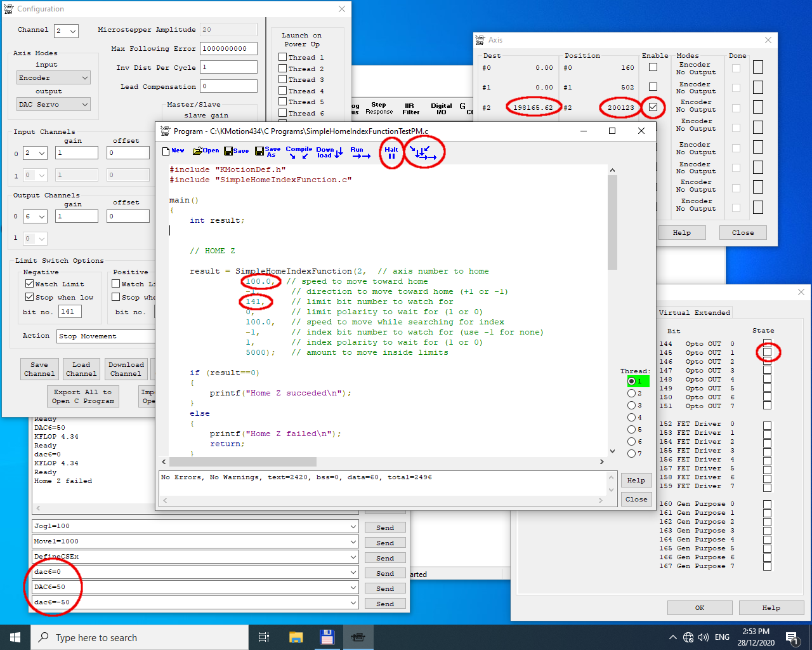Open the IIR Filter screen
This screenshot has width=812, height=650.
click(x=410, y=109)
